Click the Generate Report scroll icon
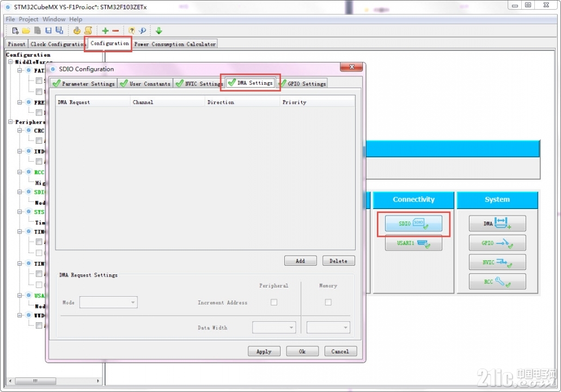Viewport: 561px width, 392px height. pyautogui.click(x=88, y=30)
